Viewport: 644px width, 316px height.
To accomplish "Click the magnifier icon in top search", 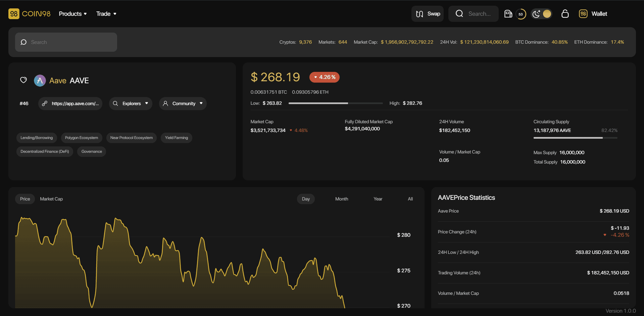I will (x=459, y=14).
